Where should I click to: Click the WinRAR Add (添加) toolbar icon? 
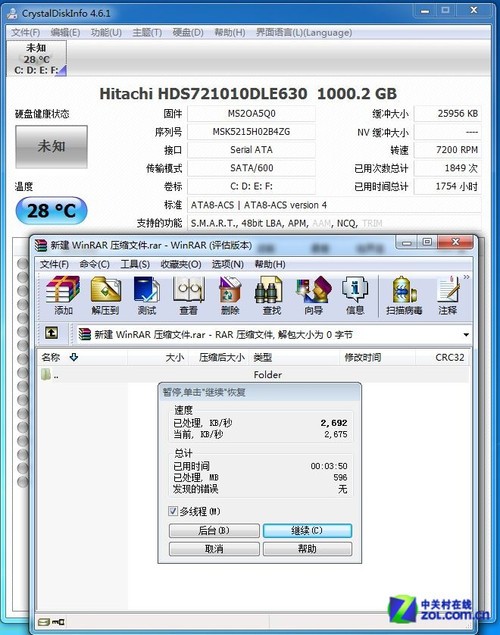coord(63,295)
